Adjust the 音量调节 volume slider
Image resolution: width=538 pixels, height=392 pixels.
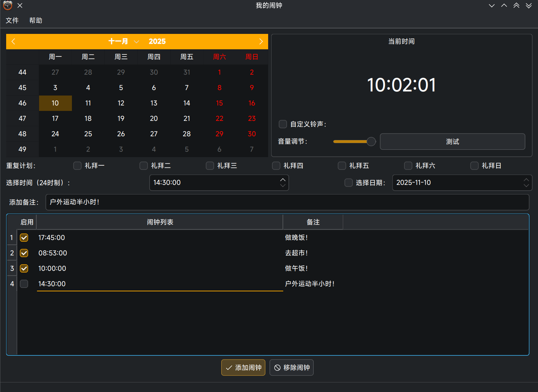[354, 141]
